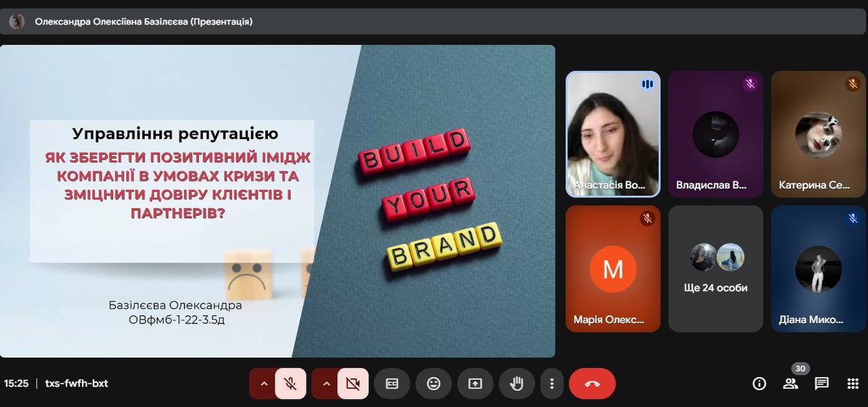Select Марія Олекс participant tile
The width and height of the screenshot is (868, 407).
613,269
